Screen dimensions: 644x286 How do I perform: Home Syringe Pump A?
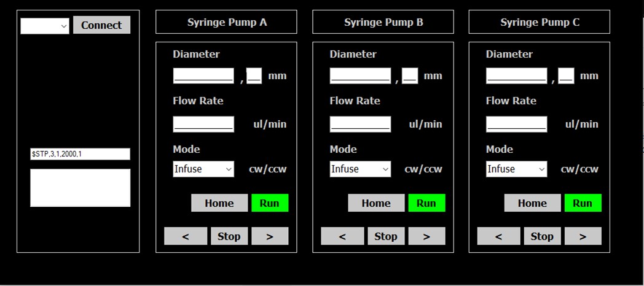tap(219, 203)
